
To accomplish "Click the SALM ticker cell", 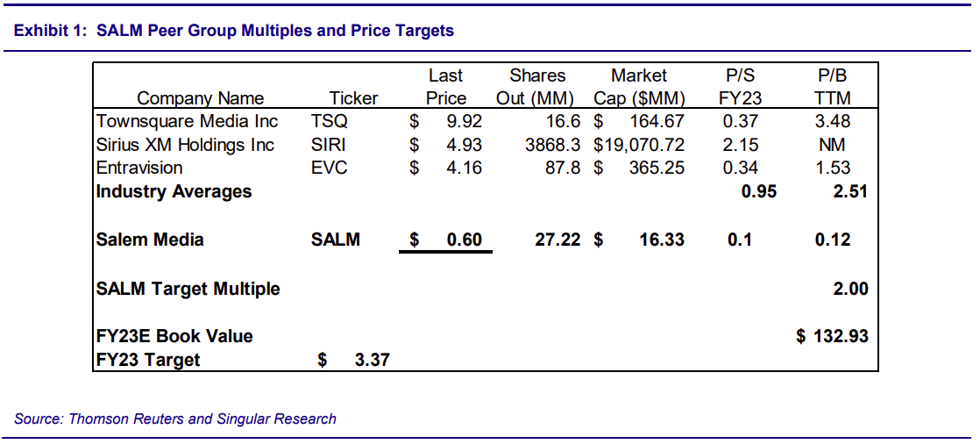I will pyautogui.click(x=335, y=239).
